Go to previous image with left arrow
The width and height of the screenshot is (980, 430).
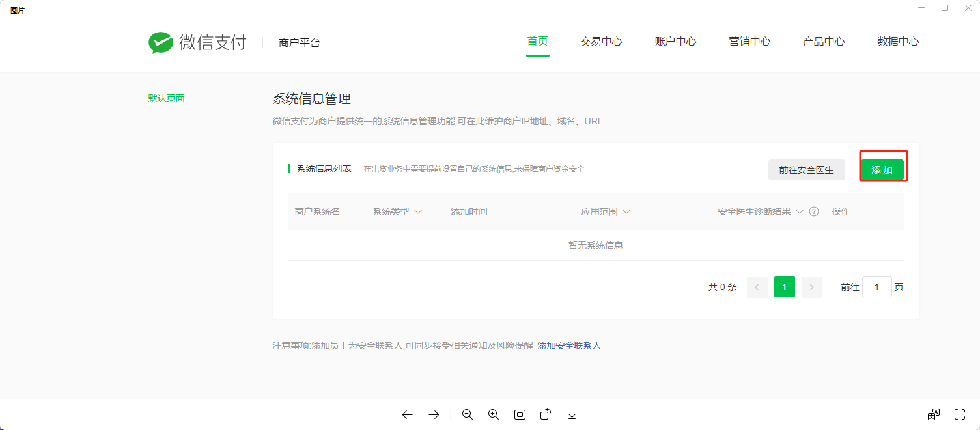[408, 414]
